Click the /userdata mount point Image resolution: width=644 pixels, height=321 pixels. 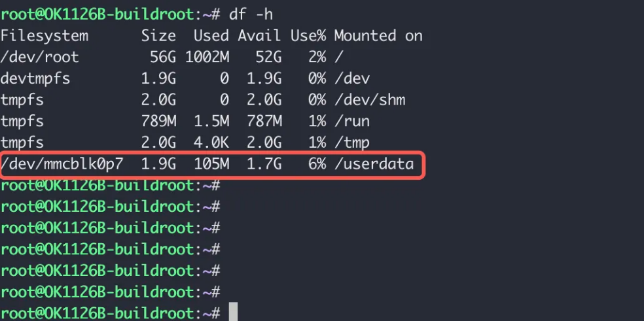tap(374, 164)
